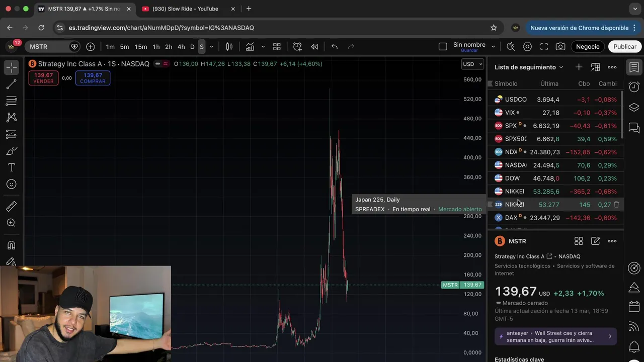This screenshot has height=362, width=644.
Task: Expand the timeframe dropdown arrow
Action: 211,47
